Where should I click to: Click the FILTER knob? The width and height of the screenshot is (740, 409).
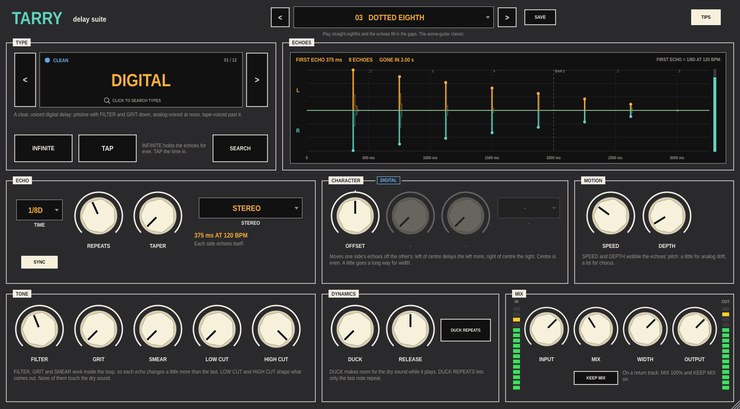point(39,329)
